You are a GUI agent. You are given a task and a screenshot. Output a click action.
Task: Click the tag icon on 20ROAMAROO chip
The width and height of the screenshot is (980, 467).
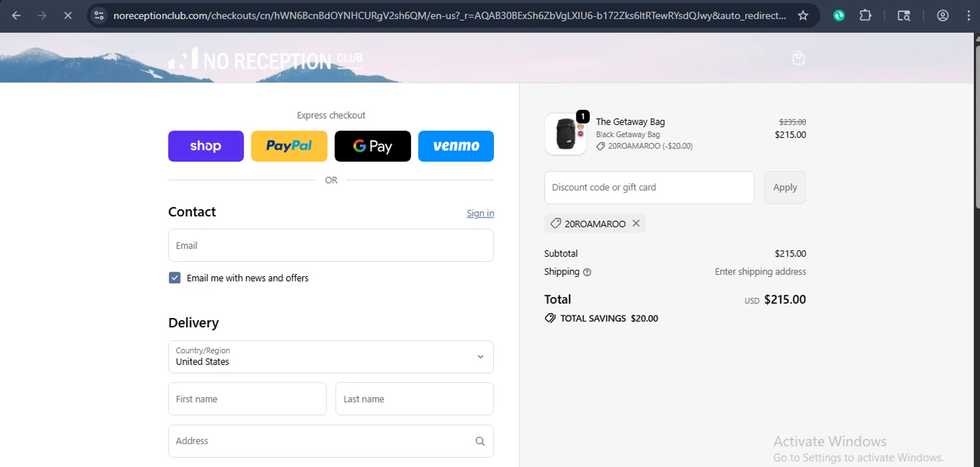click(555, 223)
